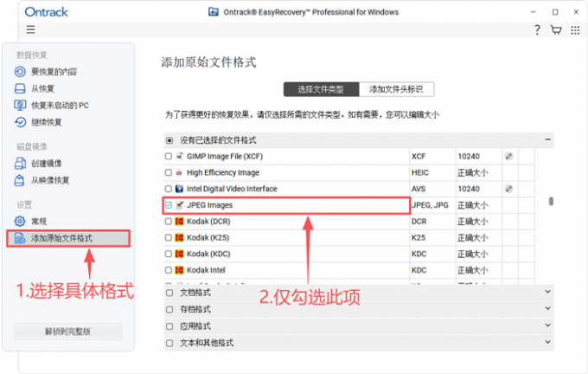Image resolution: width=588 pixels, height=374 pixels.
Task: Check the 存档格式 group checkbox
Action: [169, 309]
